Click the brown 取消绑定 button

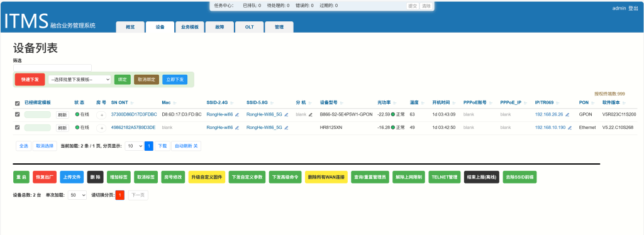click(x=147, y=80)
